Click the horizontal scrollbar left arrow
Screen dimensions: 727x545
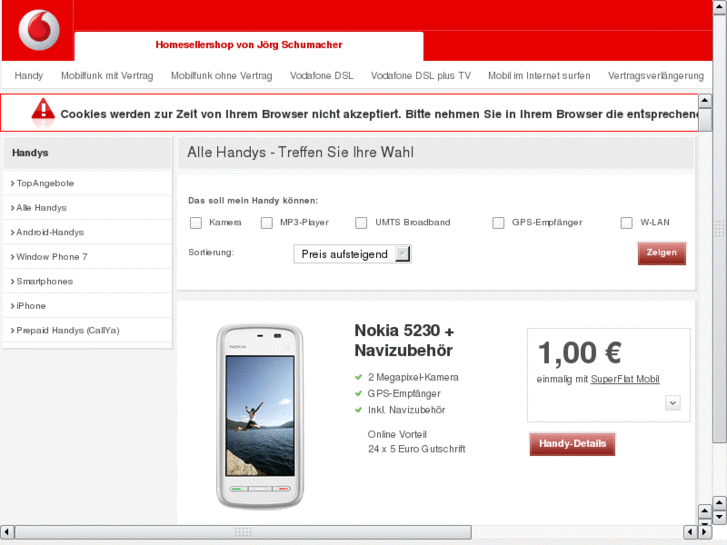click(x=7, y=532)
